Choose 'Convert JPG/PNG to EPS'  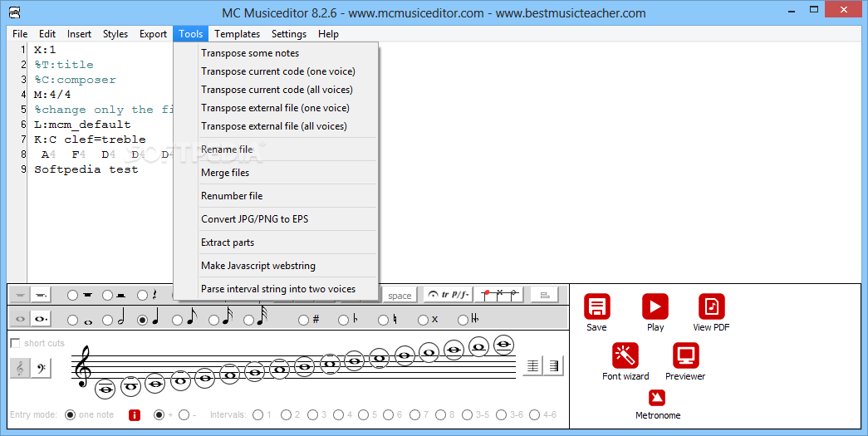(x=276, y=219)
